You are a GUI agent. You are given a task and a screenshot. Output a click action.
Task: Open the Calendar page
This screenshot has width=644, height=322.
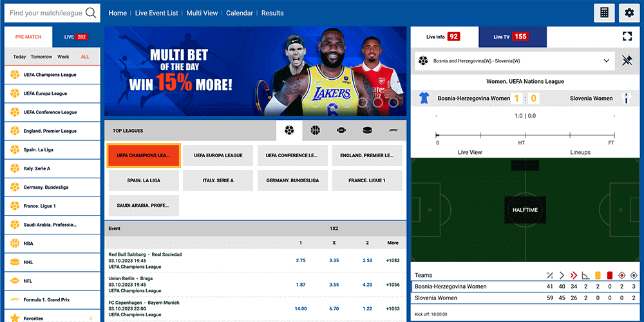tap(240, 13)
